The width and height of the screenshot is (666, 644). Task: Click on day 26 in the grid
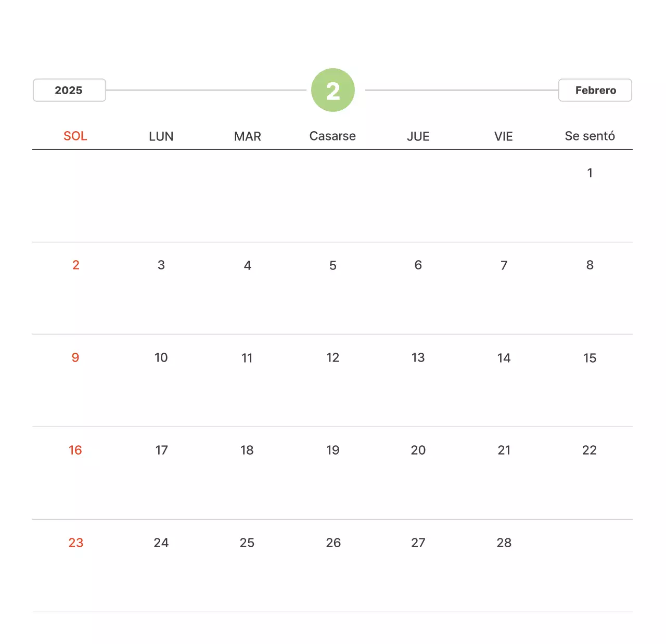click(x=333, y=543)
